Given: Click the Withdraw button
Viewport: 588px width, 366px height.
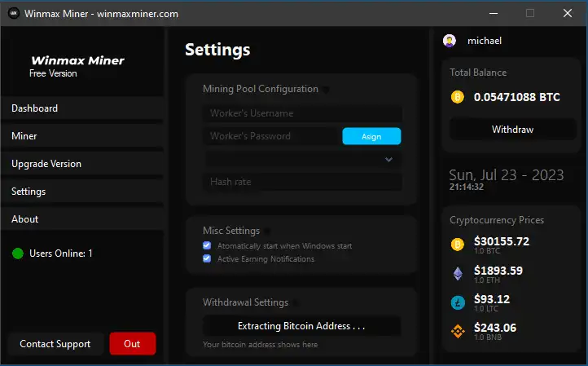Looking at the screenshot, I should pyautogui.click(x=512, y=130).
